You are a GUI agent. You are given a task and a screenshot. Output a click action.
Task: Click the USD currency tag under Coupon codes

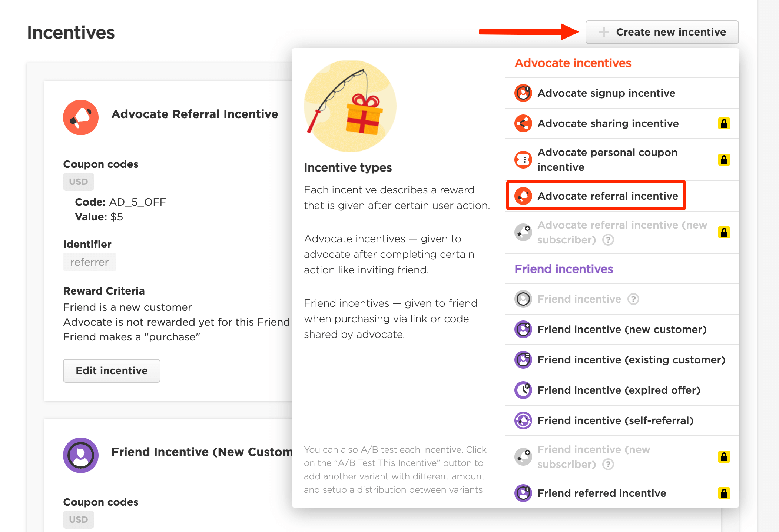pos(79,182)
